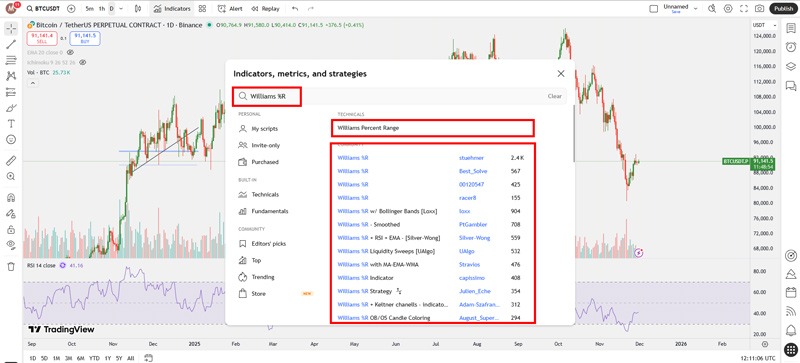800x363 pixels.
Task: Open the notifications bell in right sidebar
Action: [791, 330]
